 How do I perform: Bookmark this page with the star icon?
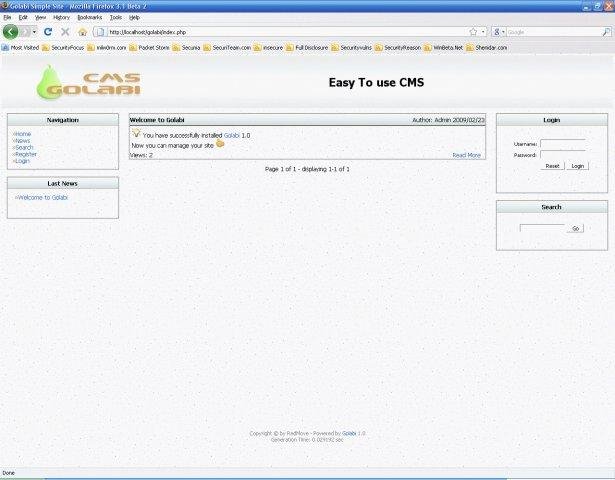[x=473, y=32]
